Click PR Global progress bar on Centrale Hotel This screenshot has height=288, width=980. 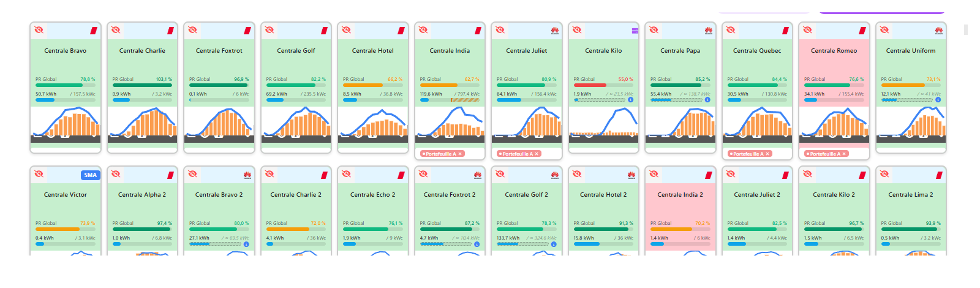[x=372, y=85]
